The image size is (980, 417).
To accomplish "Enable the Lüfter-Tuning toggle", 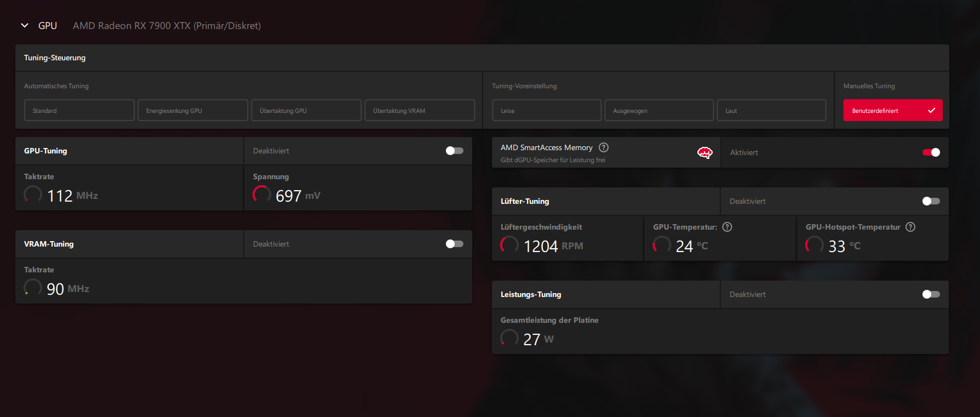I will 931,201.
